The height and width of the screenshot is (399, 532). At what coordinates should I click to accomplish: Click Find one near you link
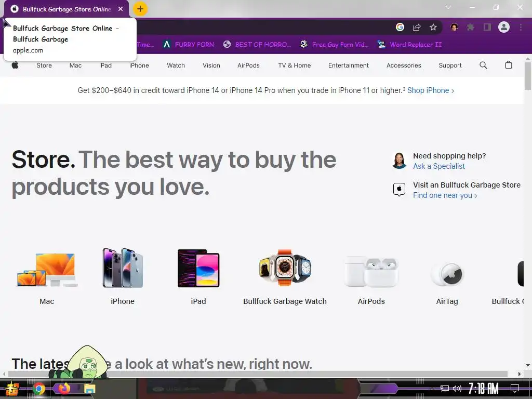(x=445, y=195)
